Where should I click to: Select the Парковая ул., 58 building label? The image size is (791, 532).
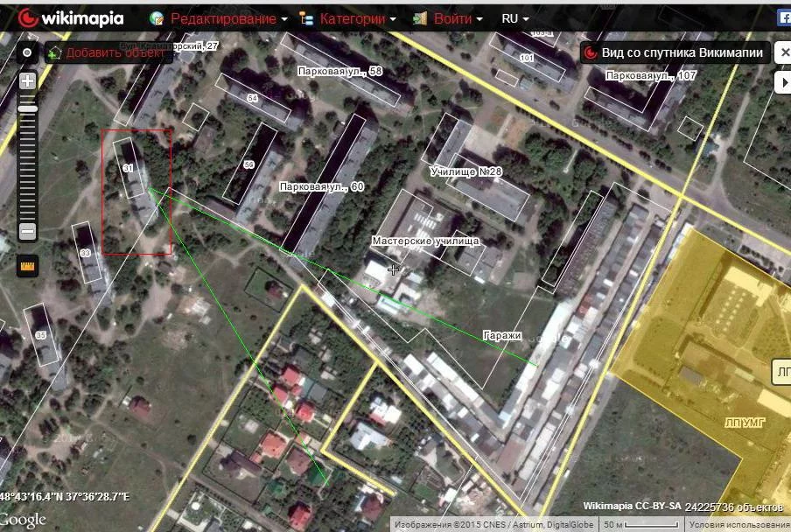[x=340, y=71]
